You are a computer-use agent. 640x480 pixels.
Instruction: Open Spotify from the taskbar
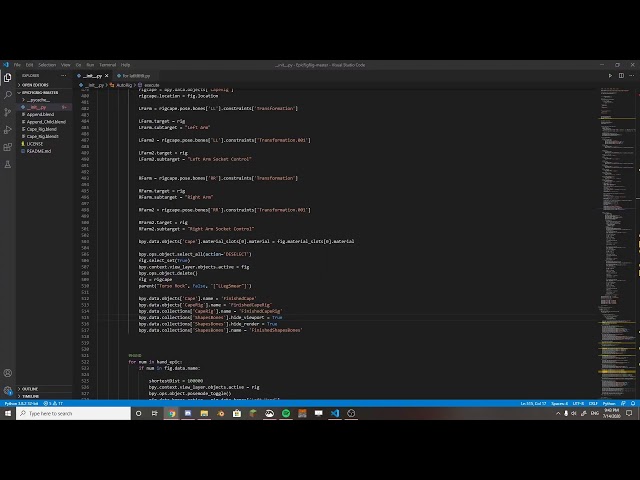(x=286, y=413)
